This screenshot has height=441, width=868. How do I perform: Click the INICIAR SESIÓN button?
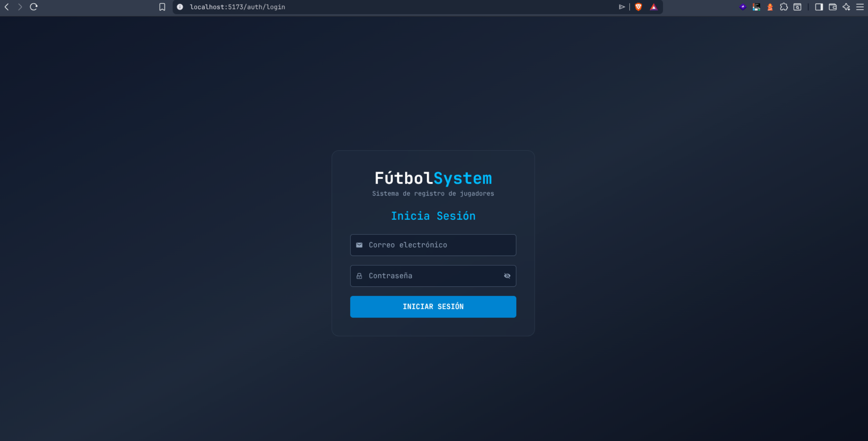433,307
